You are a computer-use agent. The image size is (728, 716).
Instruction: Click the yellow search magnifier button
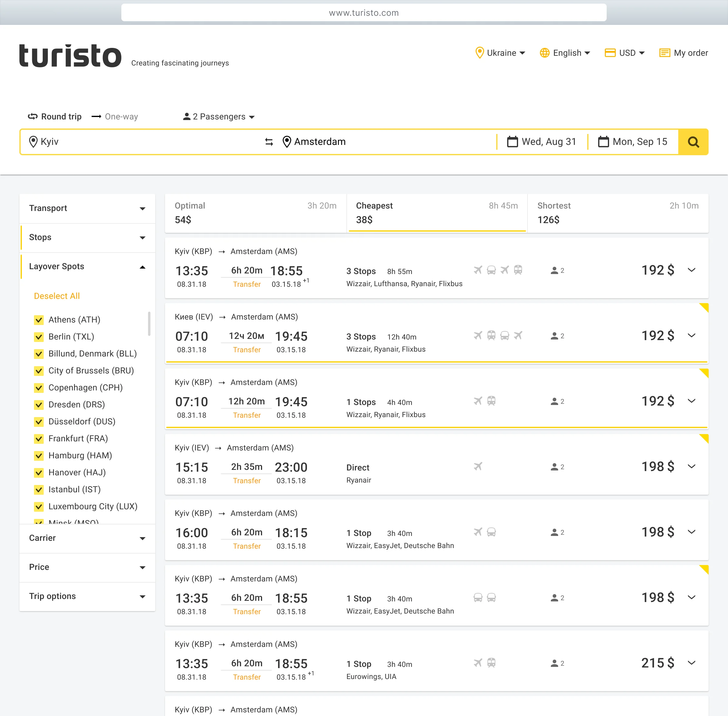(693, 142)
